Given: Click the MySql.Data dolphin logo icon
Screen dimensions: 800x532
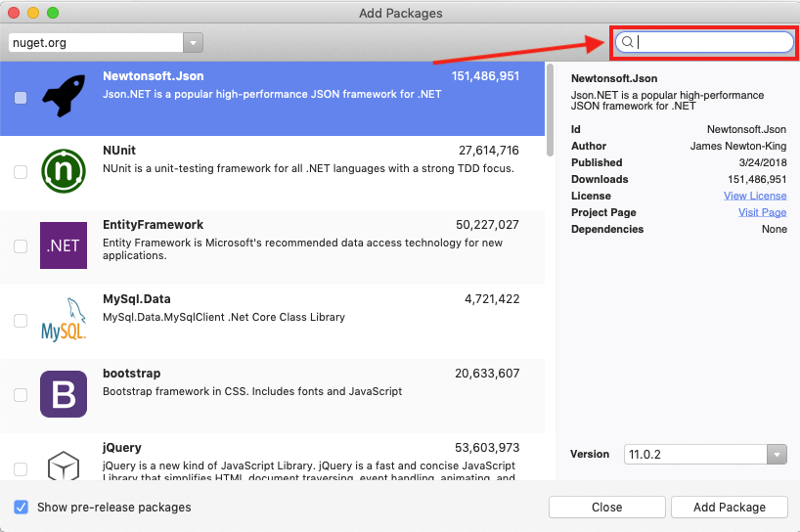Looking at the screenshot, I should tap(64, 320).
